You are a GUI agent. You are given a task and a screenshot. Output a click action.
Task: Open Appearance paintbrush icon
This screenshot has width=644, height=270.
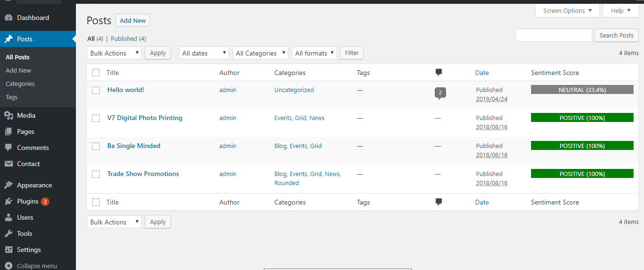click(x=9, y=185)
